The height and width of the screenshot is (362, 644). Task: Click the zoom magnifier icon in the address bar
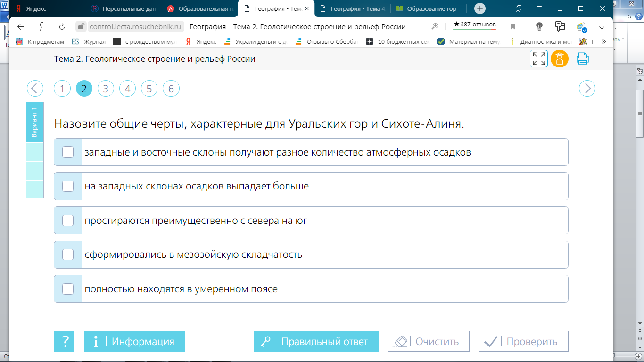pyautogui.click(x=435, y=27)
